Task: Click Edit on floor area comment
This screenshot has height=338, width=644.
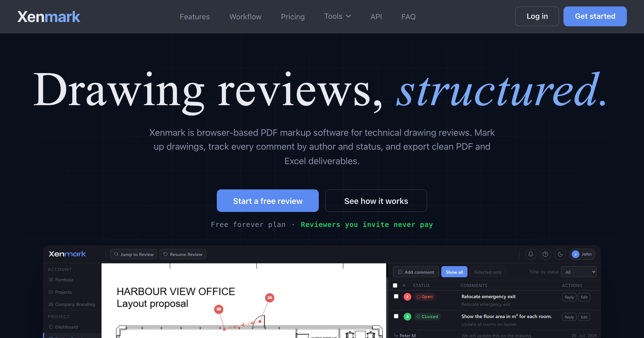Action: 584,317
